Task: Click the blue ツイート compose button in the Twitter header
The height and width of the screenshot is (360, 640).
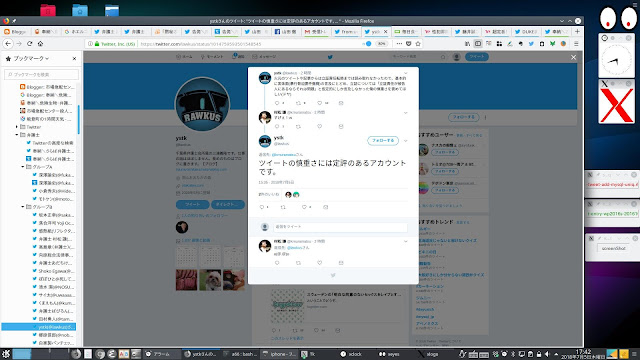Action: pos(477,57)
